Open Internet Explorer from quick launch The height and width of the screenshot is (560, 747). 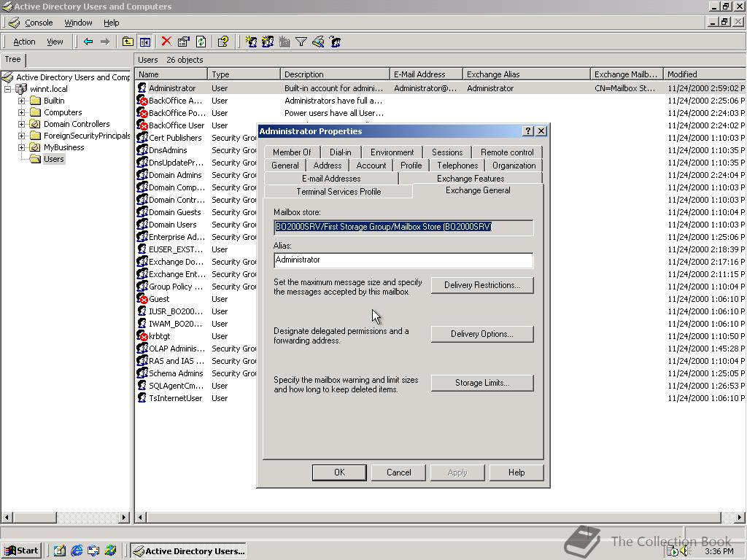[x=77, y=551]
